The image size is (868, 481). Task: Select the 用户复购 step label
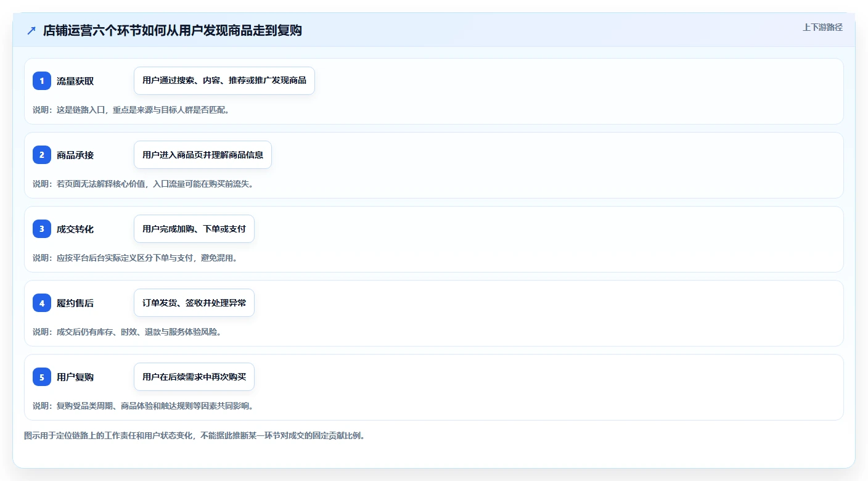(75, 377)
